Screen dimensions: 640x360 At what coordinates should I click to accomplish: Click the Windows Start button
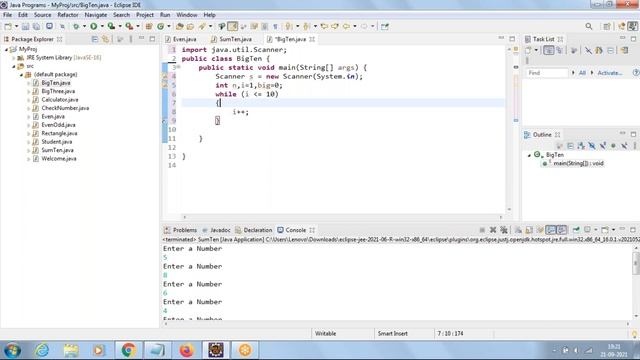[x=13, y=350]
